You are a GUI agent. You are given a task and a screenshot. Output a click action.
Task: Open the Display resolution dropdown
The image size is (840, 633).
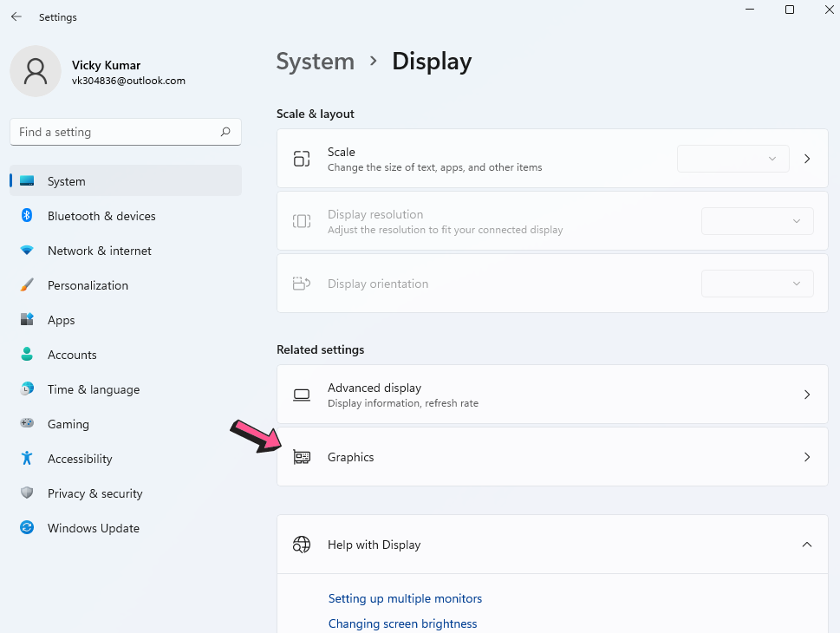tap(757, 221)
